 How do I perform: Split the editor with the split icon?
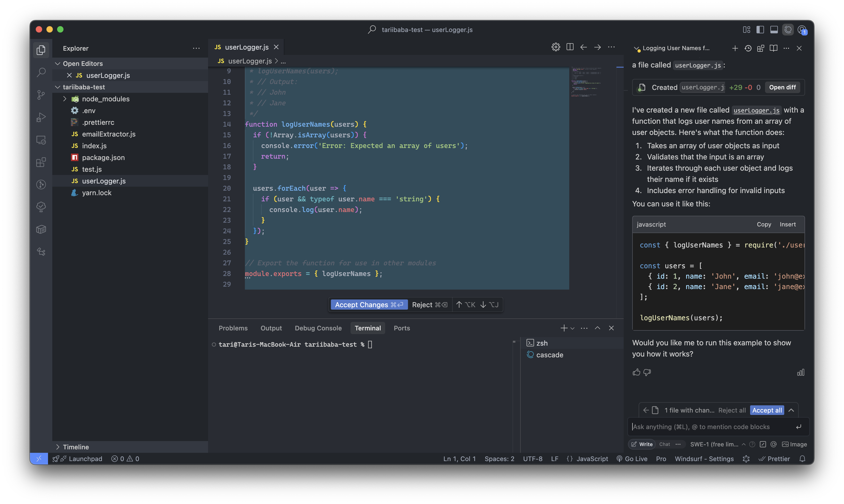click(570, 47)
